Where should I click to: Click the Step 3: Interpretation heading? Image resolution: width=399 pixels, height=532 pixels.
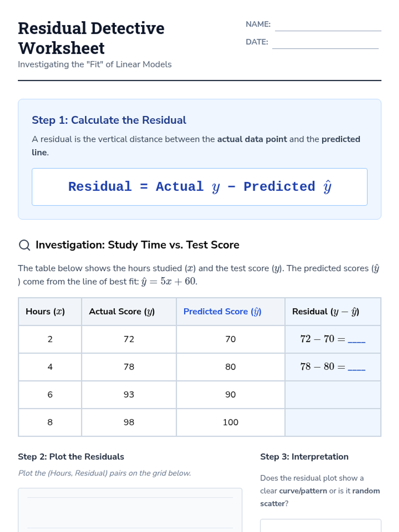(x=304, y=457)
